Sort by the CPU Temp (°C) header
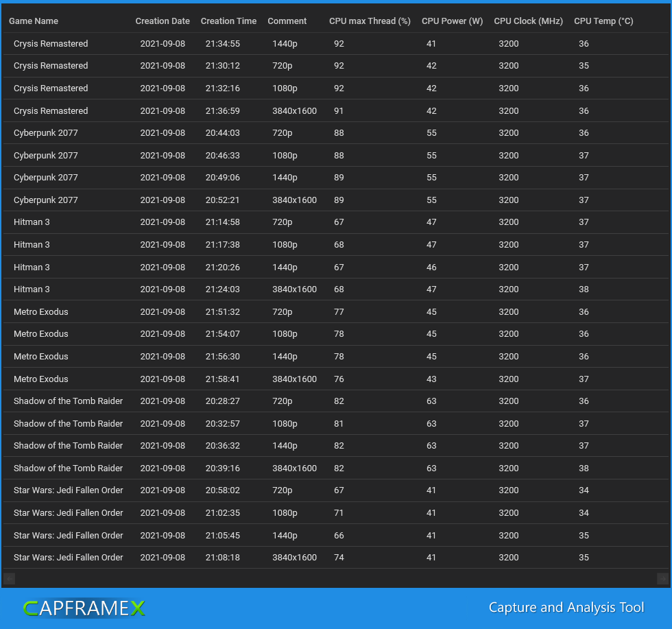Screen dimensions: 672x629 point(603,21)
